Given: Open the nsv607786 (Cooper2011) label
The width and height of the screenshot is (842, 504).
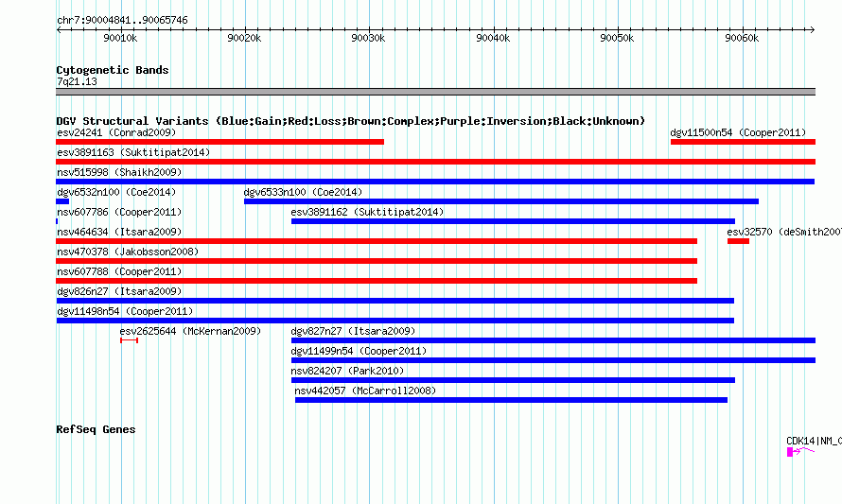Looking at the screenshot, I should [x=119, y=212].
